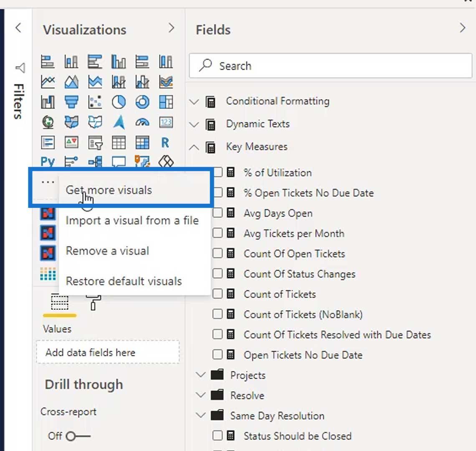The image size is (476, 451).
Task: Check the % of Utilization measure
Action: [x=218, y=172]
